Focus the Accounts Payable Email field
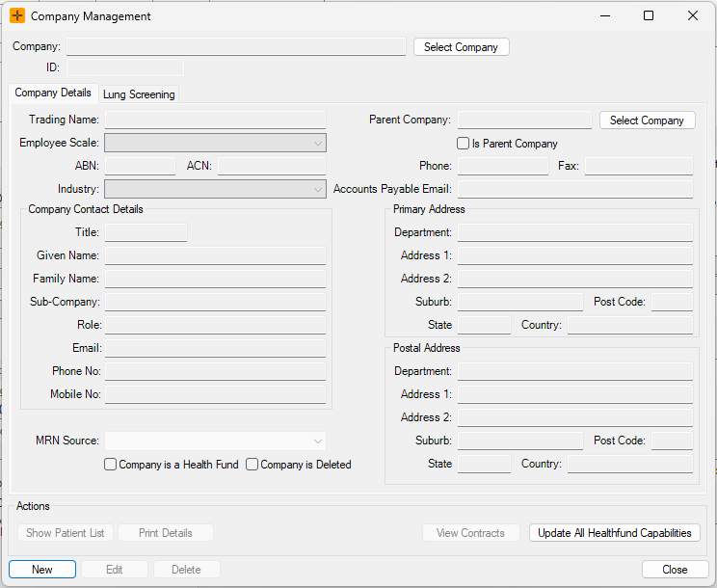Screen dimensions: 717x588 (574, 190)
